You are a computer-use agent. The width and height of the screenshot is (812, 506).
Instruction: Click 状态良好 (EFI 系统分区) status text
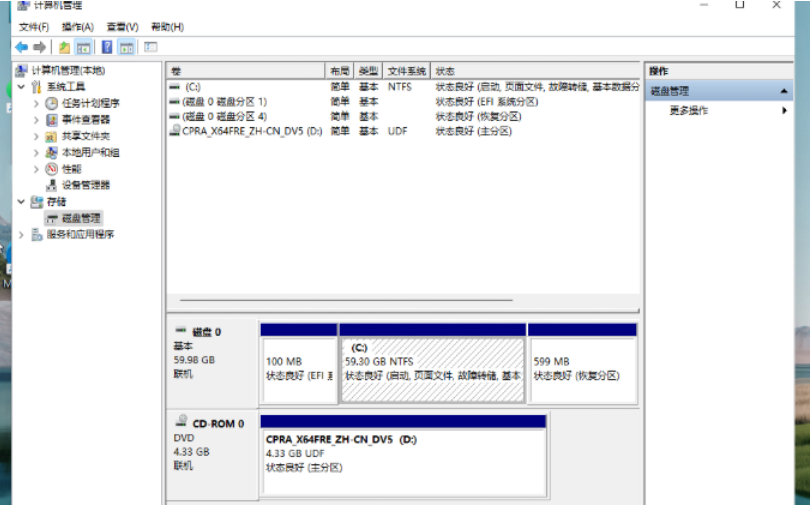[487, 102]
